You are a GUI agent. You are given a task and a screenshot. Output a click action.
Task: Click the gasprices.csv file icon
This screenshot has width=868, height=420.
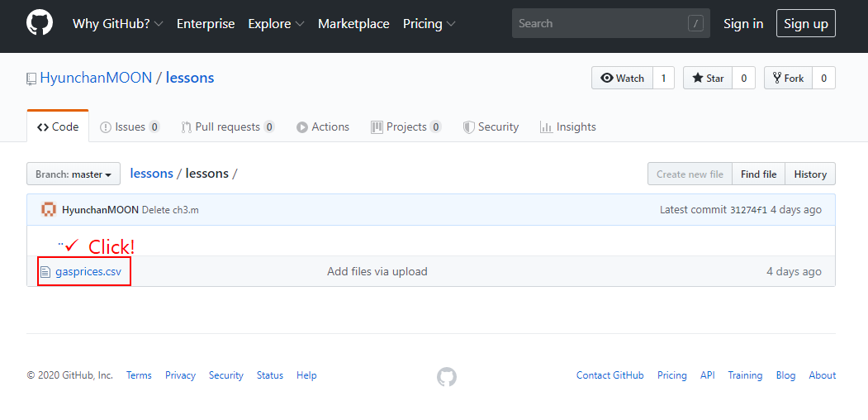click(x=45, y=272)
